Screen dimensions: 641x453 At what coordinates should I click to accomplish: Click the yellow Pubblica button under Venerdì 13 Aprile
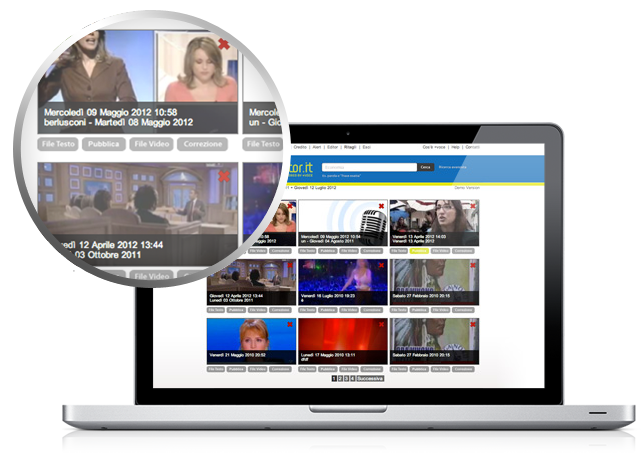419,251
